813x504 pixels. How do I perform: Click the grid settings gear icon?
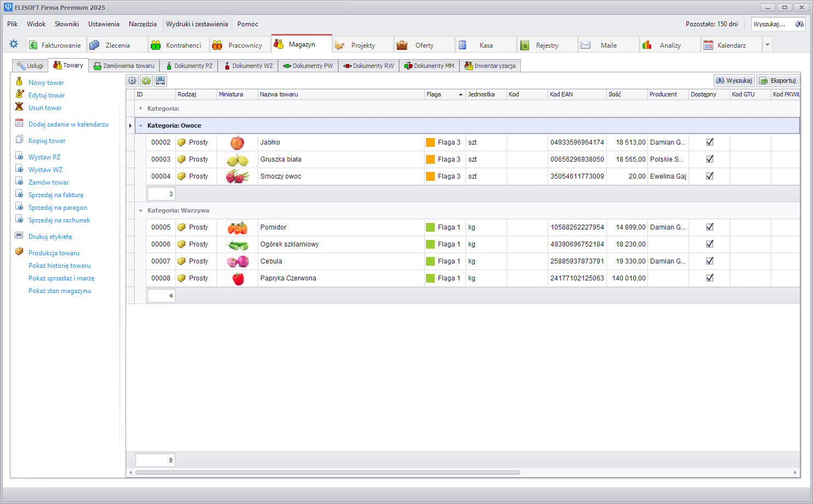point(132,81)
